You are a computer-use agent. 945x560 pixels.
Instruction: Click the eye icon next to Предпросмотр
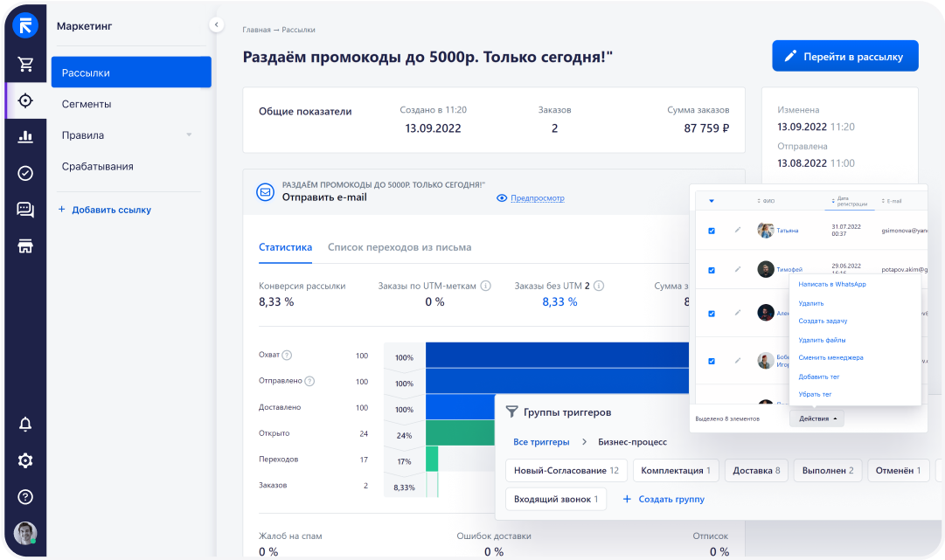[x=502, y=198]
